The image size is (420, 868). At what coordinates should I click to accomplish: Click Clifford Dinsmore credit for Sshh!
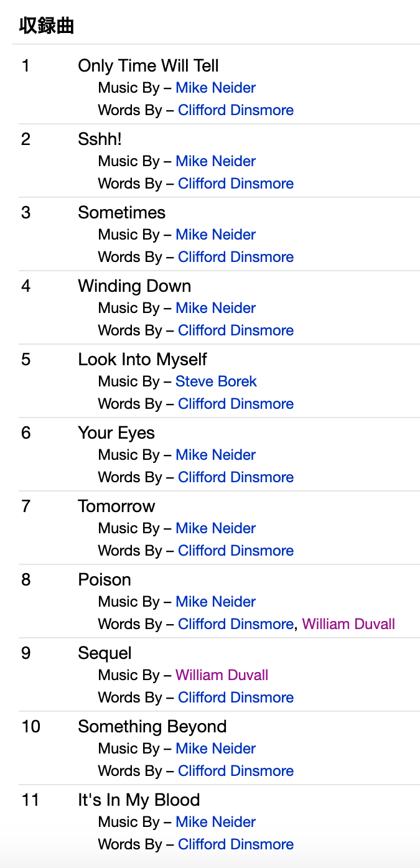pos(235,184)
